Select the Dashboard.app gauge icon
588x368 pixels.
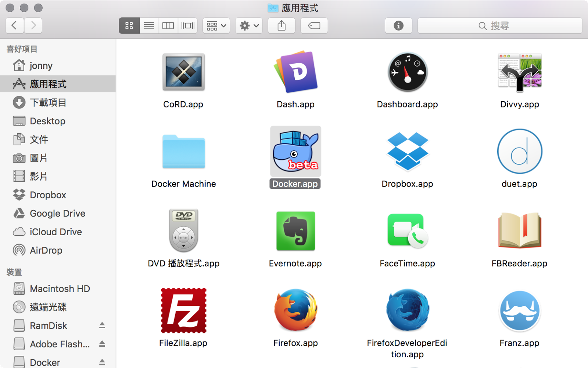point(408,72)
